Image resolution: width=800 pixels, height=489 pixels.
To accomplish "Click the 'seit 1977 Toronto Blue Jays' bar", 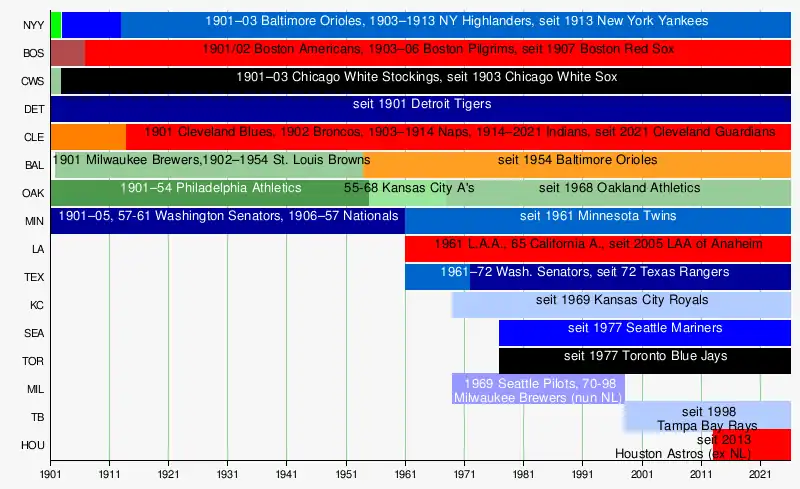I will click(645, 361).
